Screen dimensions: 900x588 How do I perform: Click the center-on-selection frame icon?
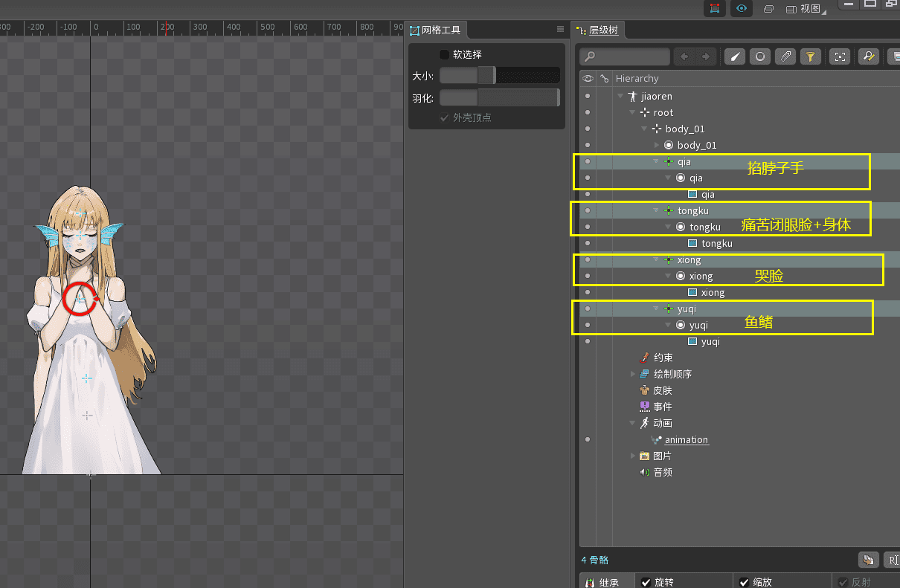point(840,56)
